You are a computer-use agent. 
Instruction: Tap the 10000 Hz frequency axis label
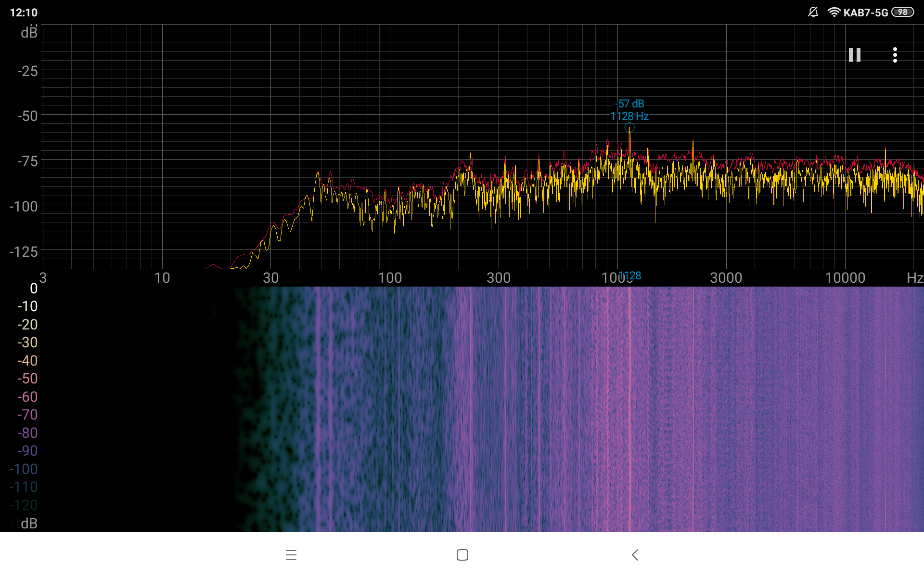(845, 278)
